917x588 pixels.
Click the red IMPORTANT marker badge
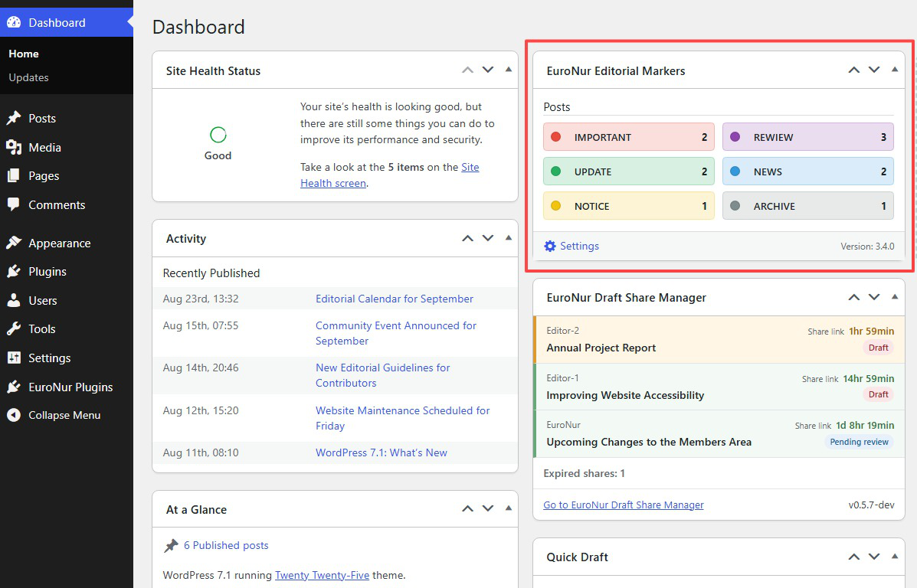pos(629,137)
